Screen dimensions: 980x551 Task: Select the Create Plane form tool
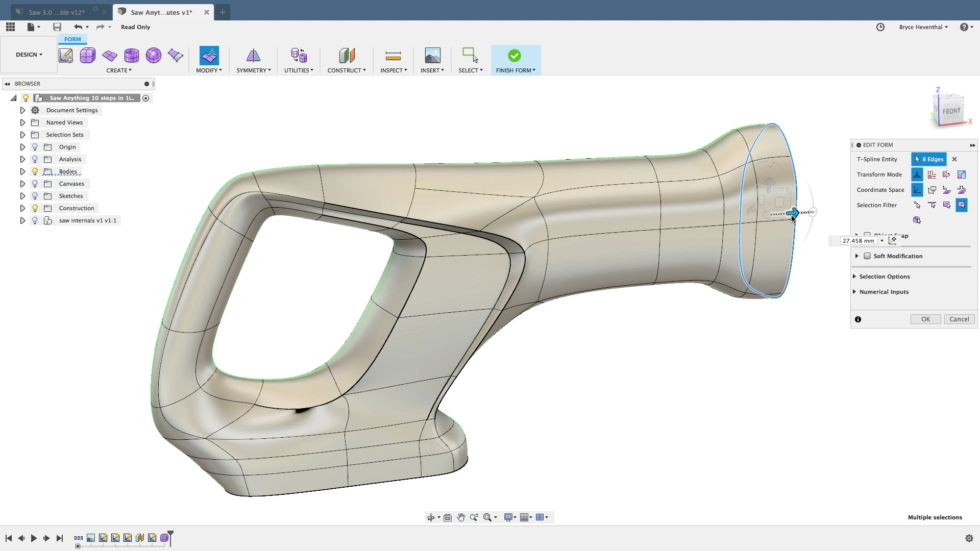(109, 55)
